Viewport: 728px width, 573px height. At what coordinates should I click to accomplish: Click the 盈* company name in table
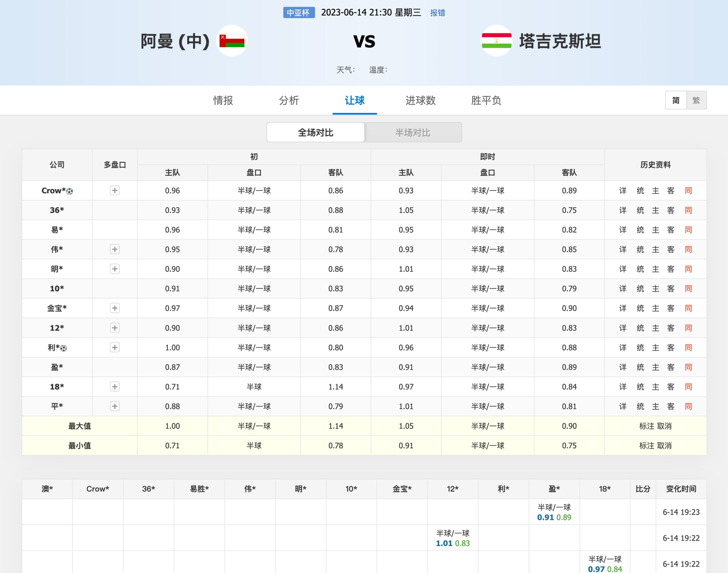57,367
